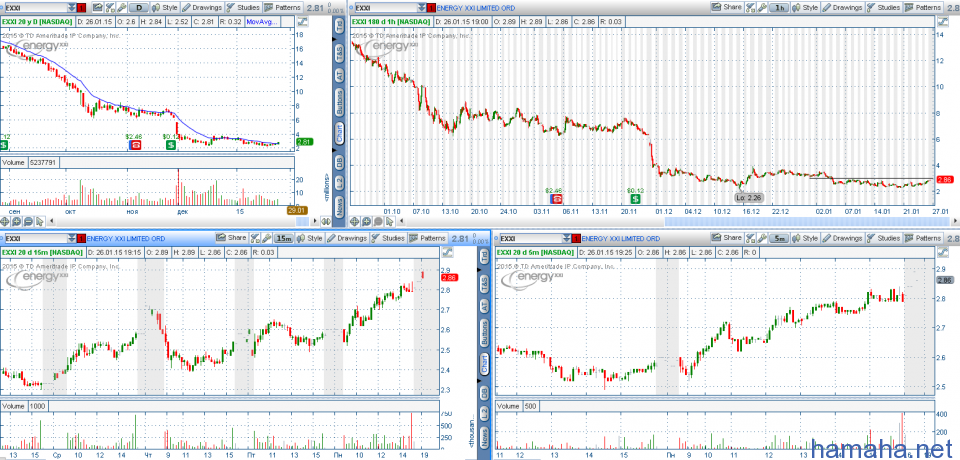Click red link indicator in 1h chart header

point(432,8)
